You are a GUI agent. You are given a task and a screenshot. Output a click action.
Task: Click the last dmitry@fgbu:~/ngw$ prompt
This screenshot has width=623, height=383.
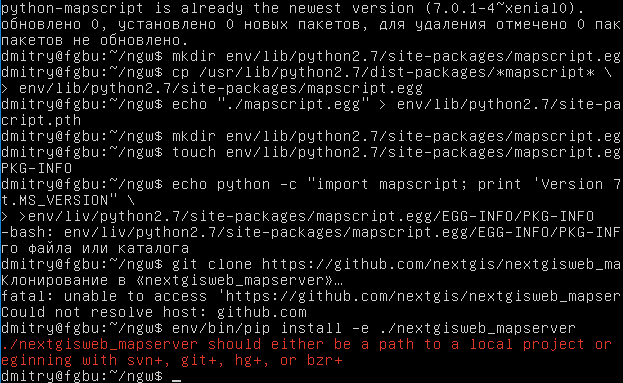pyautogui.click(x=81, y=376)
